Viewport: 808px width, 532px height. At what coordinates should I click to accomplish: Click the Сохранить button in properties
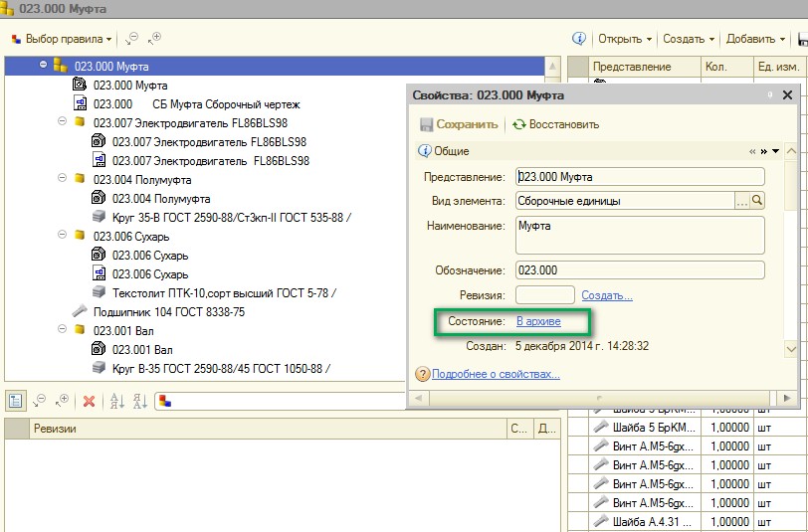(459, 125)
